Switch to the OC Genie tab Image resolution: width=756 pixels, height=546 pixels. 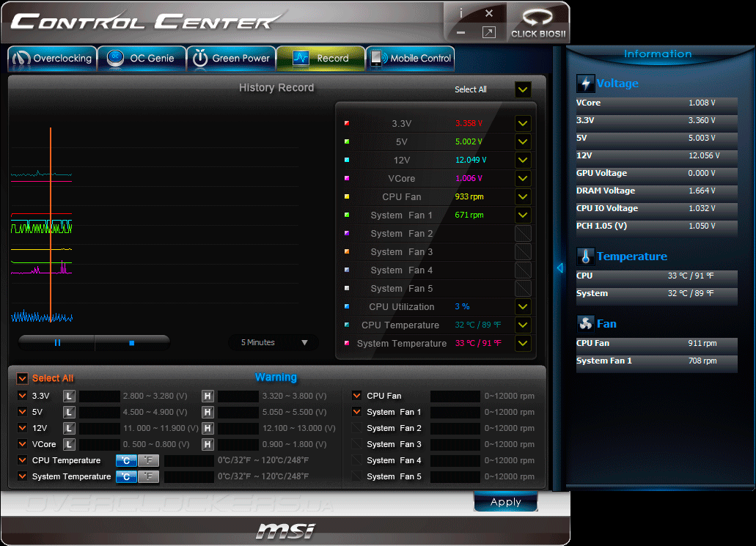142,59
